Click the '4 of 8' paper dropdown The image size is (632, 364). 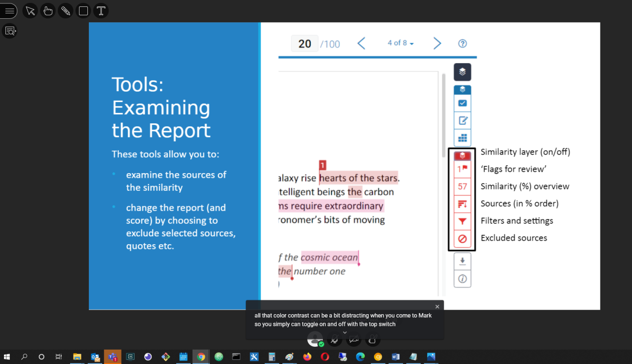pos(400,43)
